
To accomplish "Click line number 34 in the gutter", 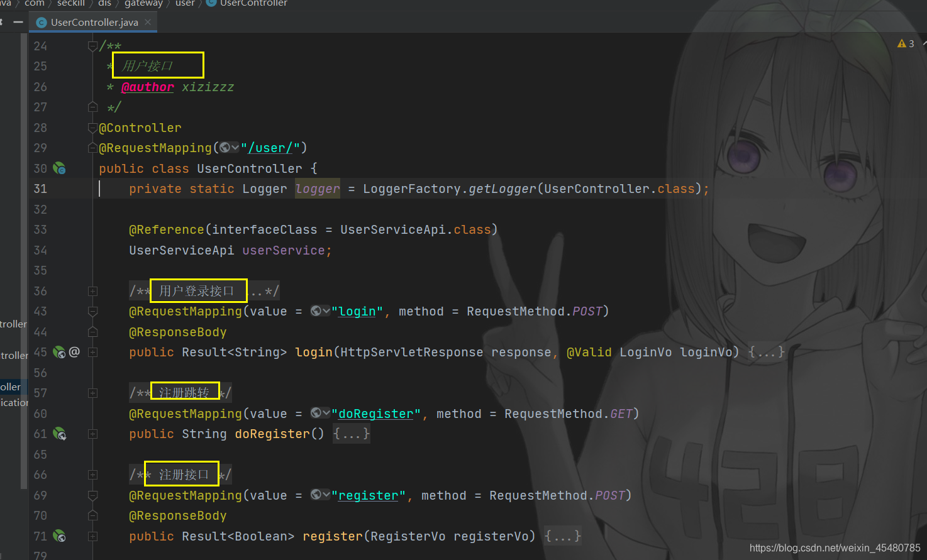I will pyautogui.click(x=40, y=250).
